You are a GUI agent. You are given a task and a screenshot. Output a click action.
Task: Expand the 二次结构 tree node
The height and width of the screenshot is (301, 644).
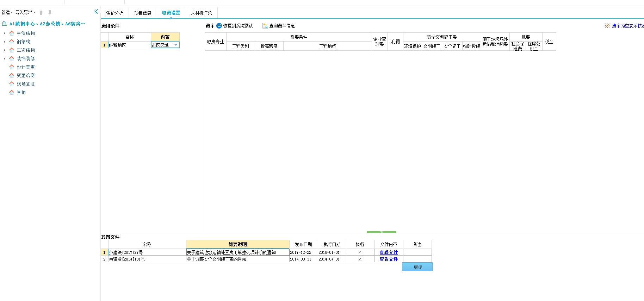pos(4,50)
